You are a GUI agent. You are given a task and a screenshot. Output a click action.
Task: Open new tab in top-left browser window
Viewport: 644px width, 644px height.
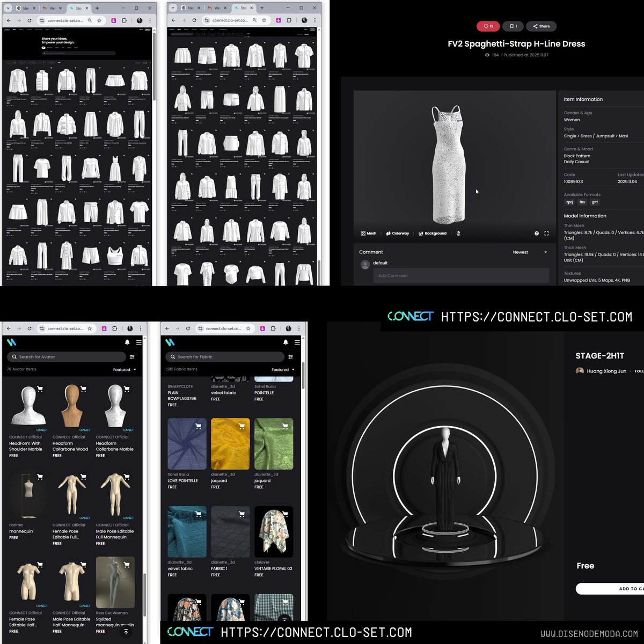coord(97,8)
